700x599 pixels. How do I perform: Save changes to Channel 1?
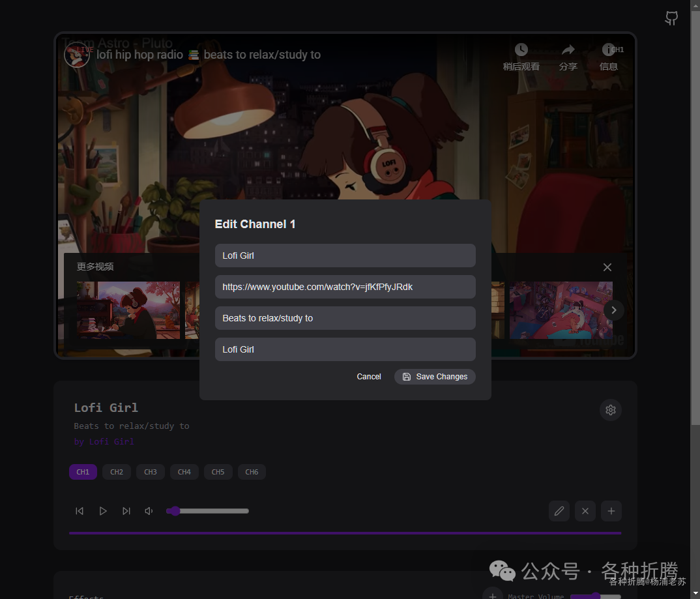click(x=435, y=376)
